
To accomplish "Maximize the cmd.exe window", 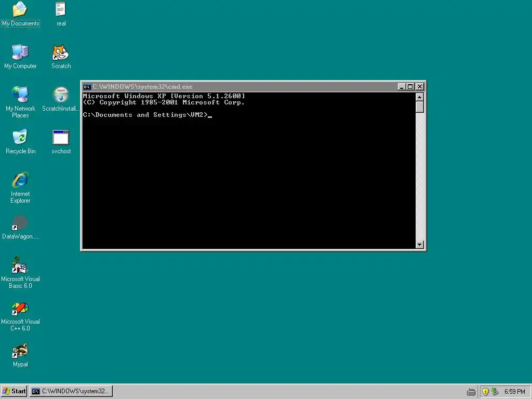I will click(x=410, y=87).
